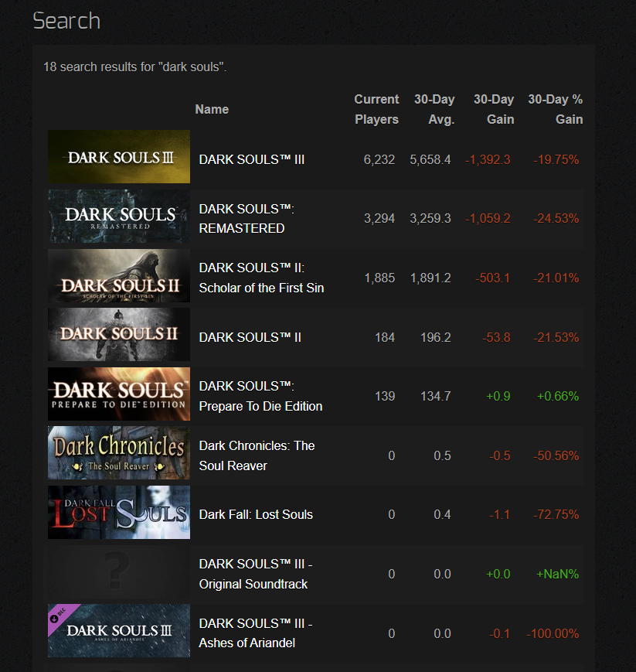Click the -24.53% gain percentage

pos(556,218)
